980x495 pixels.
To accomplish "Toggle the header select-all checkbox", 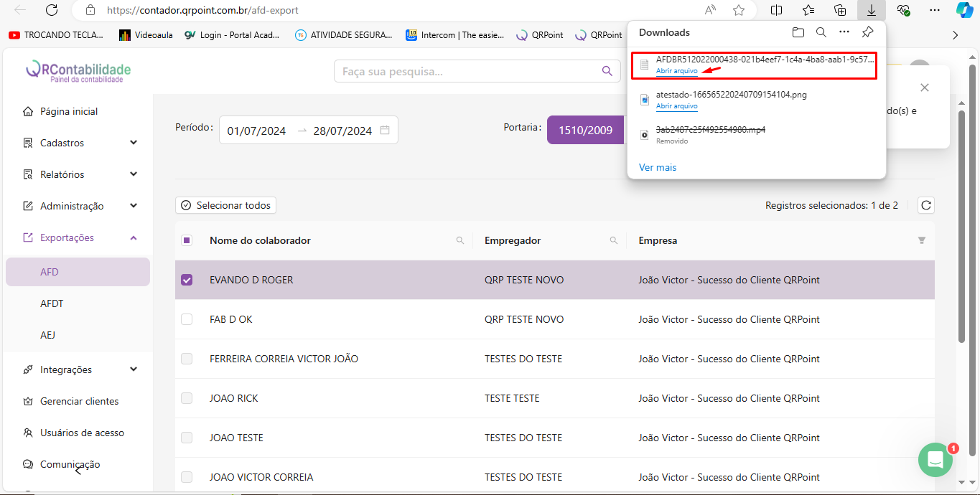I will tap(187, 240).
